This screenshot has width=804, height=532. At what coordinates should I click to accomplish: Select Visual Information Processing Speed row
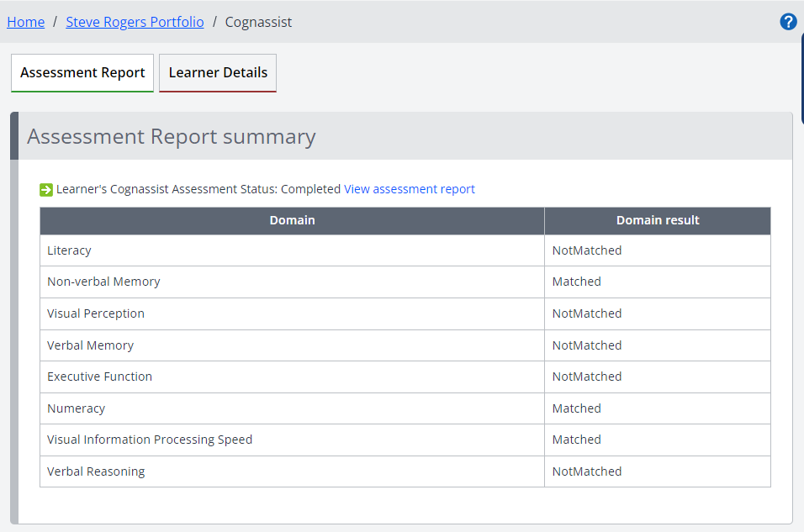coord(149,440)
